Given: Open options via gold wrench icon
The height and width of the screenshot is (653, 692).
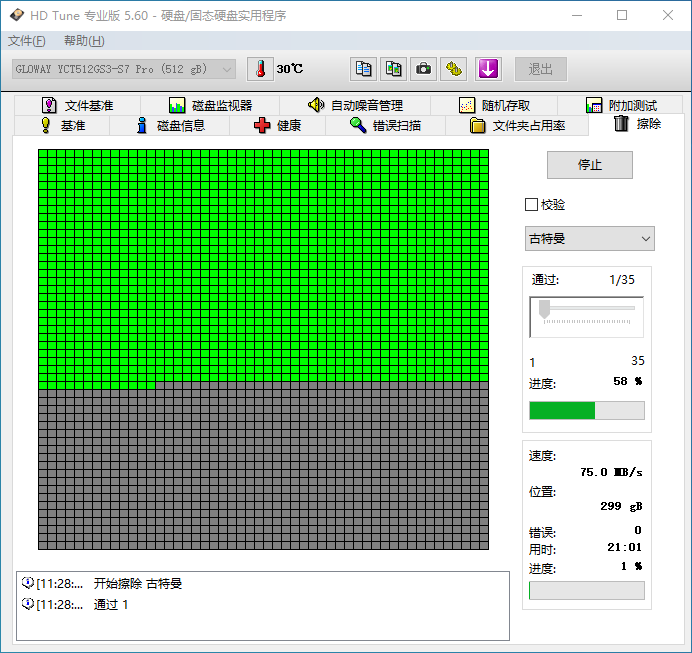Looking at the screenshot, I should click(453, 69).
